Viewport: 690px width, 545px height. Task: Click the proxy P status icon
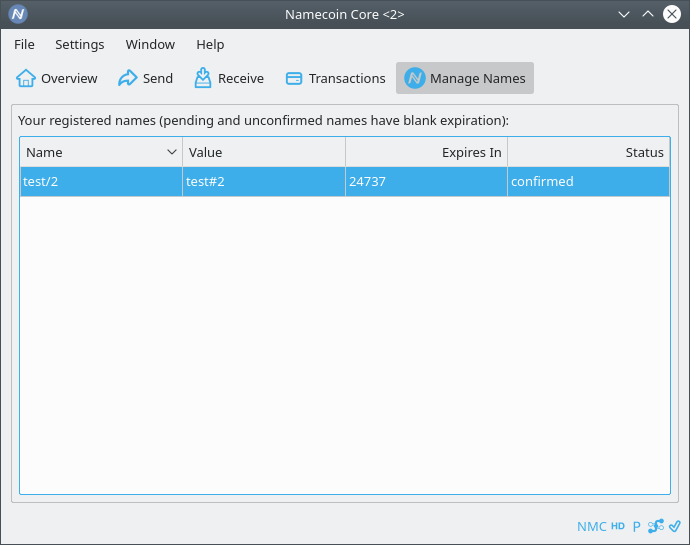coord(636,527)
